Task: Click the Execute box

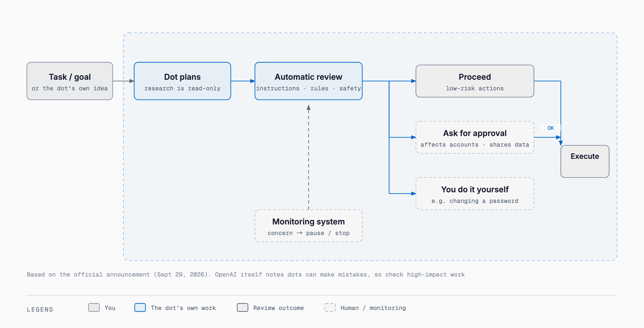Action: [x=585, y=161]
